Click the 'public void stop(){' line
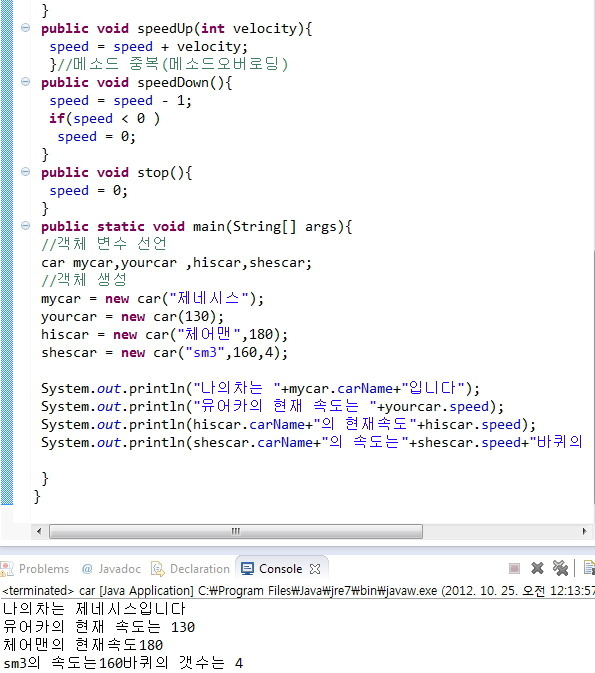This screenshot has height=673, width=595. point(116,173)
